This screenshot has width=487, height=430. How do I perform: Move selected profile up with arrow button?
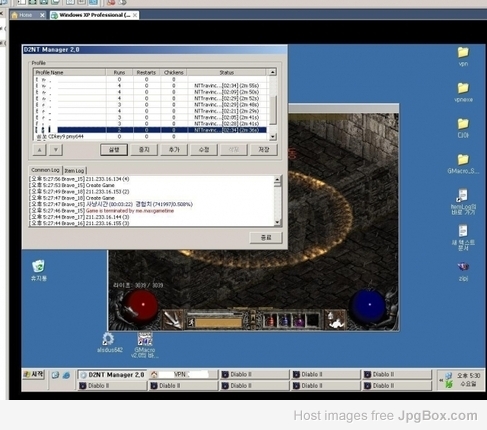[x=40, y=150]
